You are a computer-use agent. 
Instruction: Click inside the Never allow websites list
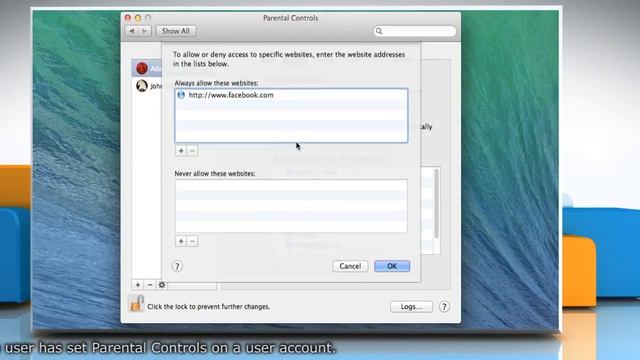(x=291, y=206)
